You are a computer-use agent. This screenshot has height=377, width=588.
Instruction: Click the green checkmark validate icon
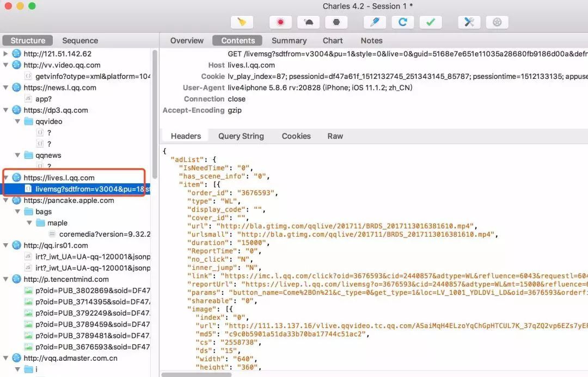[x=431, y=22]
